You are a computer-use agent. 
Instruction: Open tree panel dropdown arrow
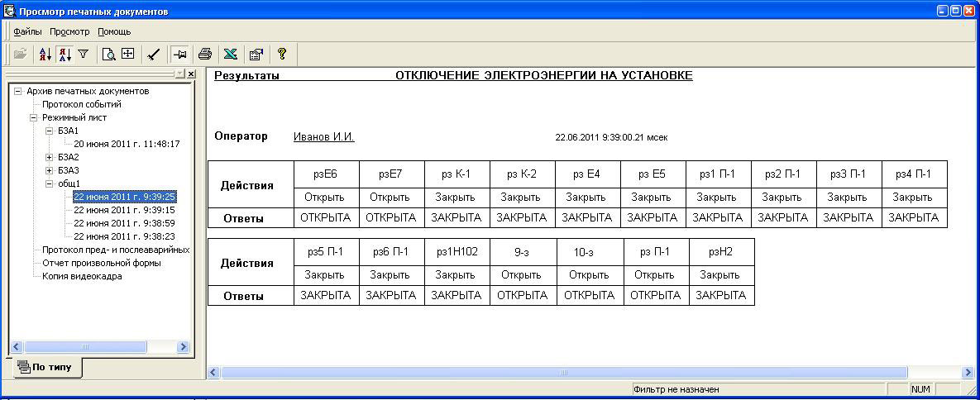pyautogui.click(x=180, y=74)
